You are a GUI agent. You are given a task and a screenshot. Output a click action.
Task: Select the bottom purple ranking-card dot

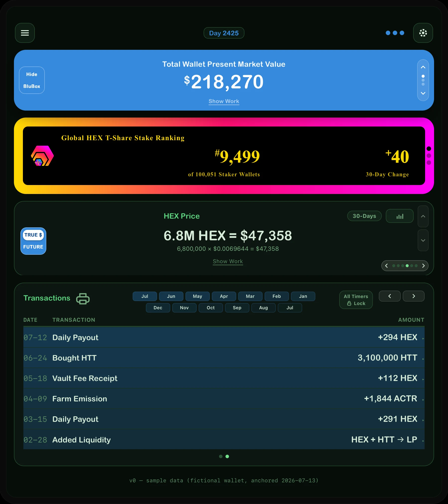[x=429, y=163]
